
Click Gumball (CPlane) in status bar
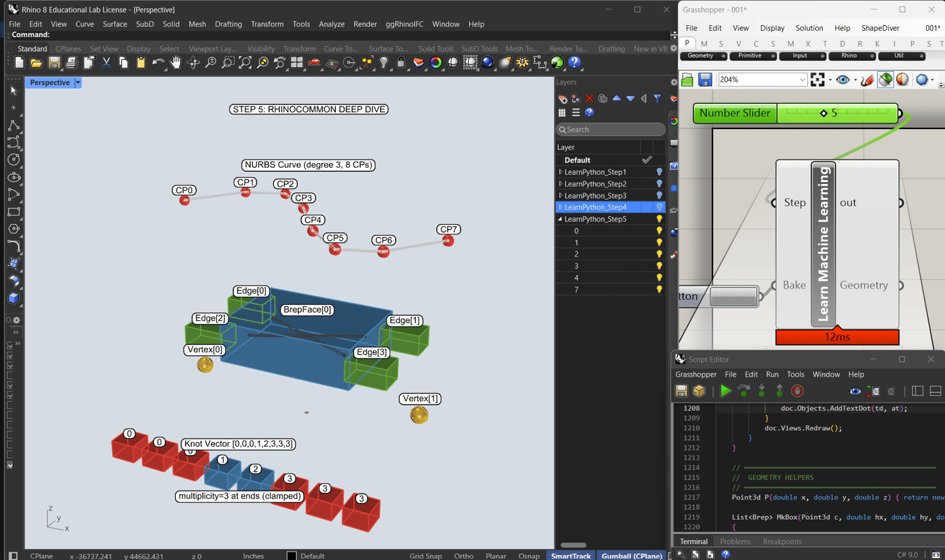click(x=631, y=556)
